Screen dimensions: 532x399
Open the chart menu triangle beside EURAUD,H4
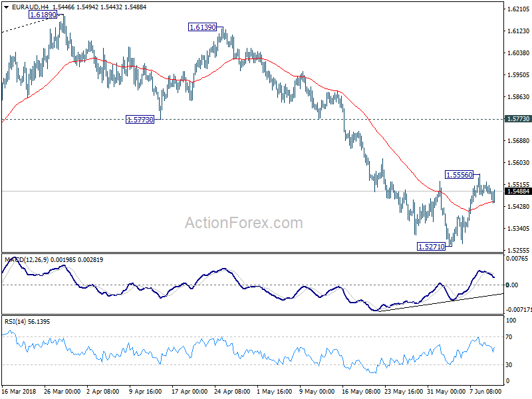(x=7, y=7)
